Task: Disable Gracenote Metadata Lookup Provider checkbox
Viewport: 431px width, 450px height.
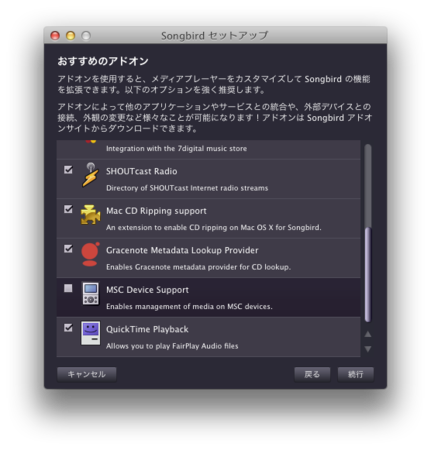Action: point(68,249)
